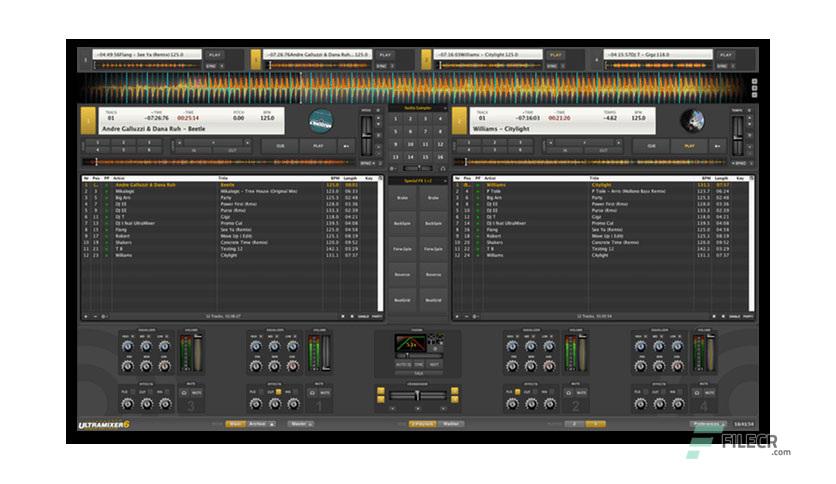Click the channel 1 headphone monitor icon

(312, 393)
